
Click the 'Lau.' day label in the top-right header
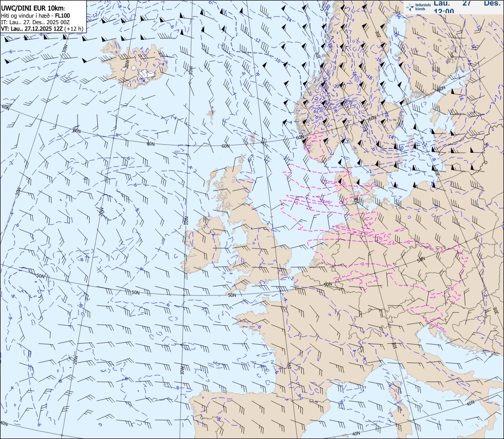[x=442, y=3]
